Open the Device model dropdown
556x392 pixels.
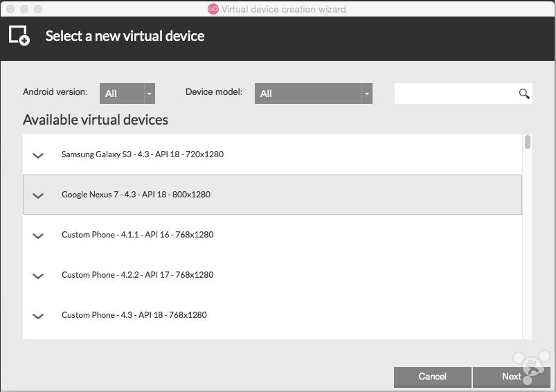pyautogui.click(x=314, y=93)
